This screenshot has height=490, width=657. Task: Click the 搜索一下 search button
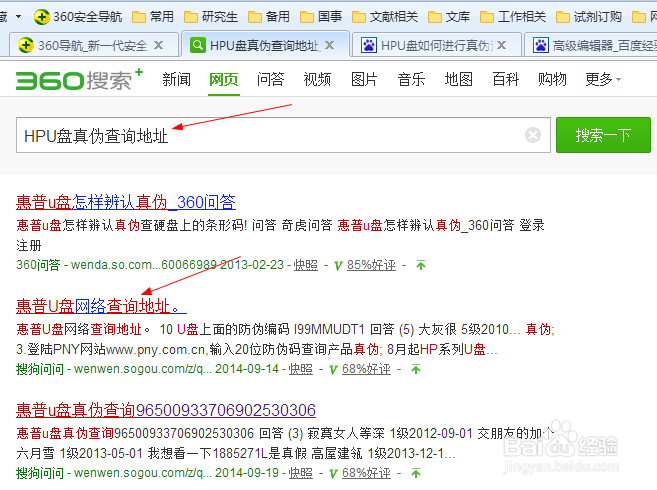(603, 135)
